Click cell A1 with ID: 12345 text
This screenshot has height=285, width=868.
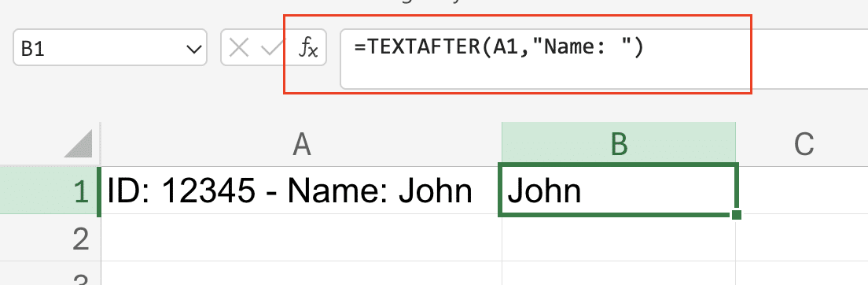pos(301,191)
